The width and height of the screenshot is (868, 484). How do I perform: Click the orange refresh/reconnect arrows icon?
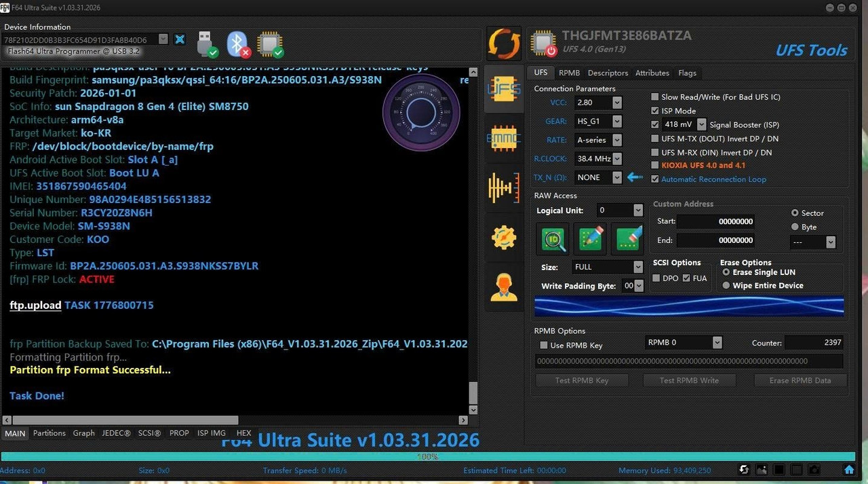pos(504,44)
